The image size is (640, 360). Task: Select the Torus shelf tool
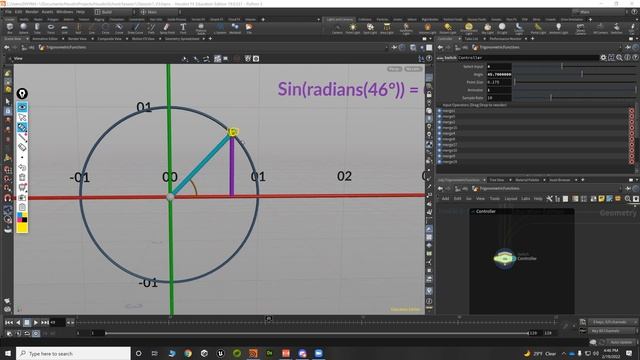51,29
